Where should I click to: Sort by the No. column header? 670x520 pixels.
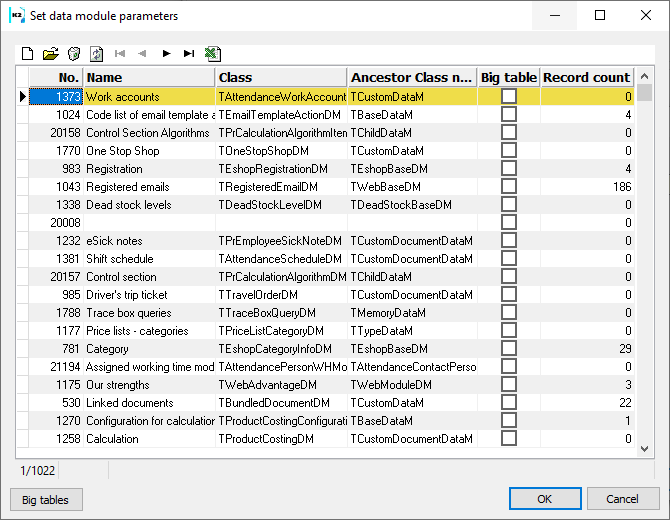click(56, 77)
